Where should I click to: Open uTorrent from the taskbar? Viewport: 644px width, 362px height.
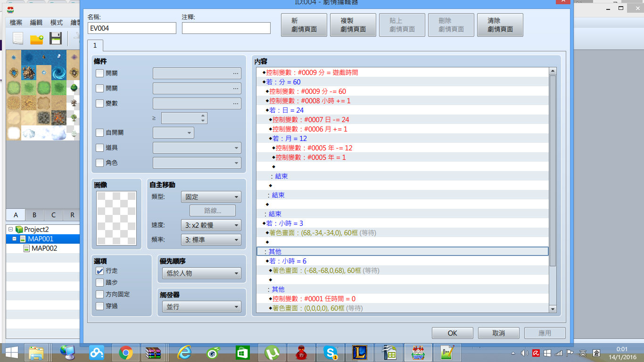pyautogui.click(x=272, y=352)
